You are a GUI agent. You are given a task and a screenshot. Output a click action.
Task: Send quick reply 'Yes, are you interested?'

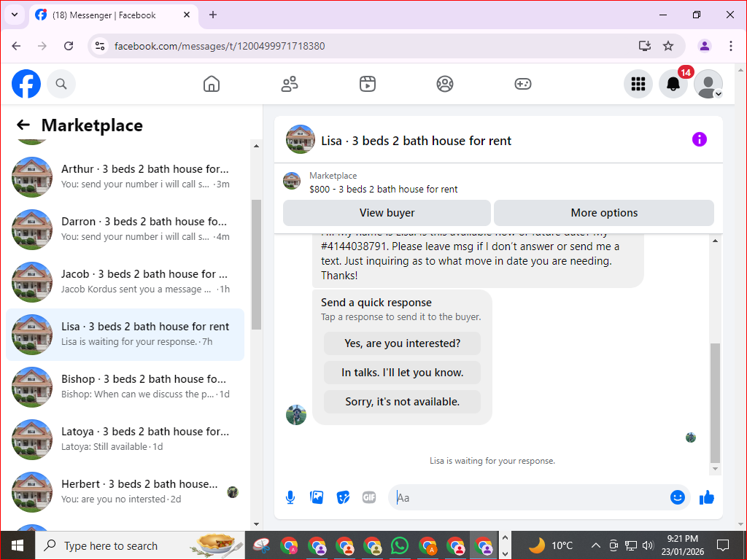click(402, 343)
